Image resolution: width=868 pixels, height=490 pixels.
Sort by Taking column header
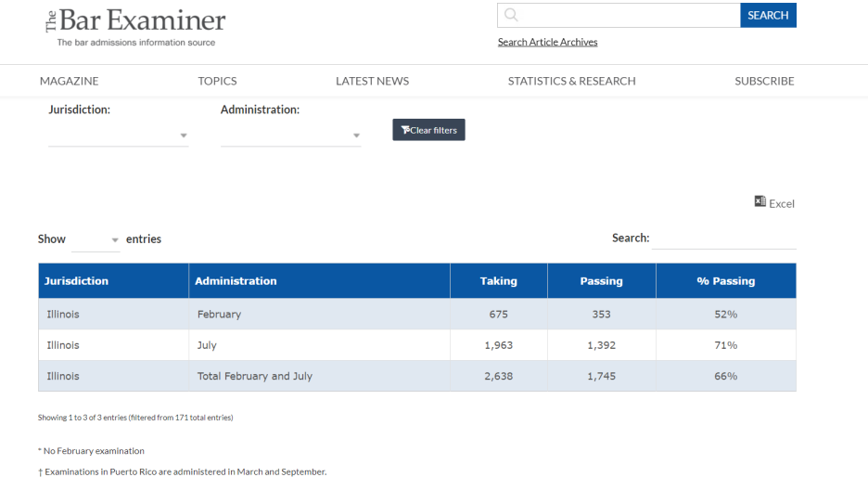coord(499,280)
